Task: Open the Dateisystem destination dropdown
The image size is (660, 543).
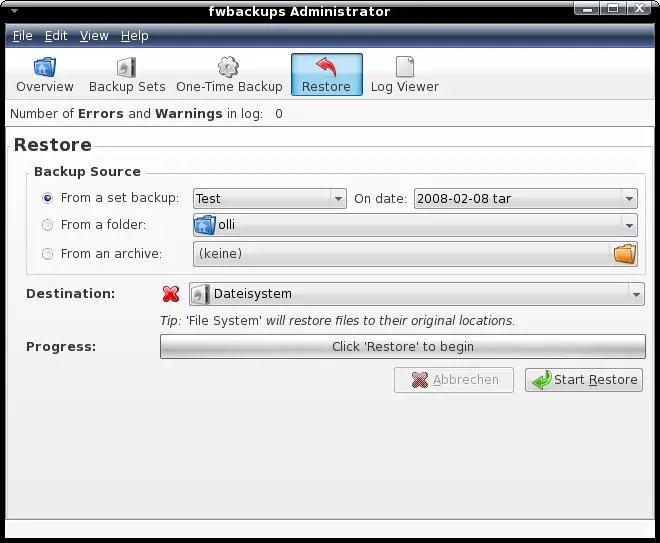Action: click(x=417, y=294)
